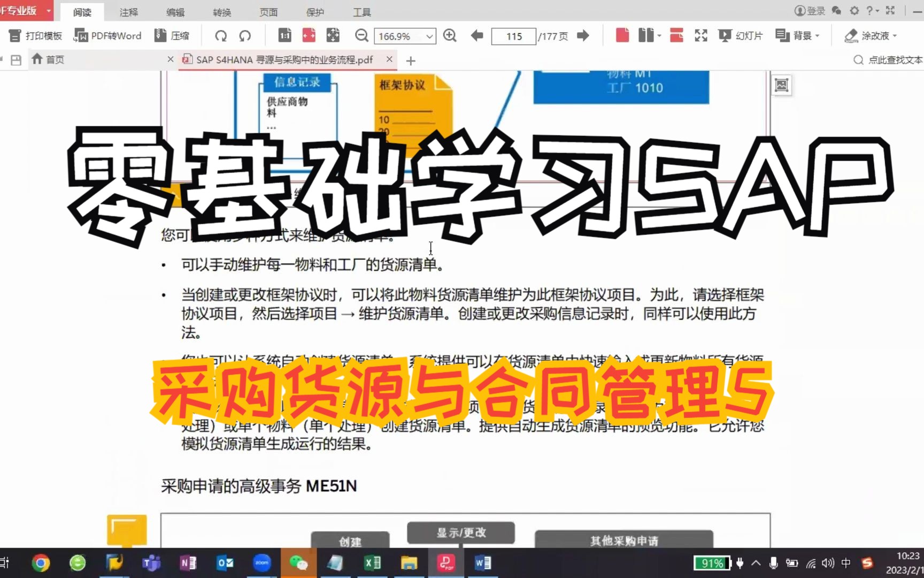Switch to the 注释 ribbon tab

click(128, 11)
